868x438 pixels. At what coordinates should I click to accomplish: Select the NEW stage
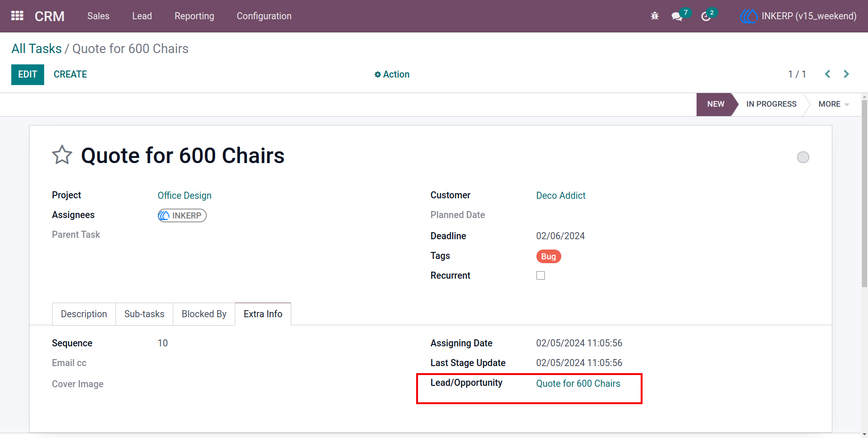(716, 104)
